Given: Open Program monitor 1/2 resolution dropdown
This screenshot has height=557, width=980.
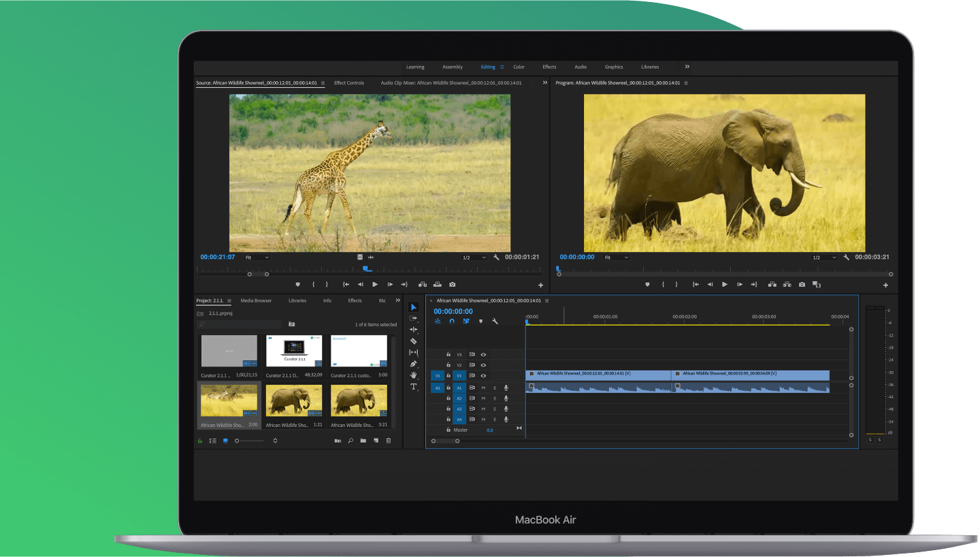Looking at the screenshot, I should tap(824, 257).
